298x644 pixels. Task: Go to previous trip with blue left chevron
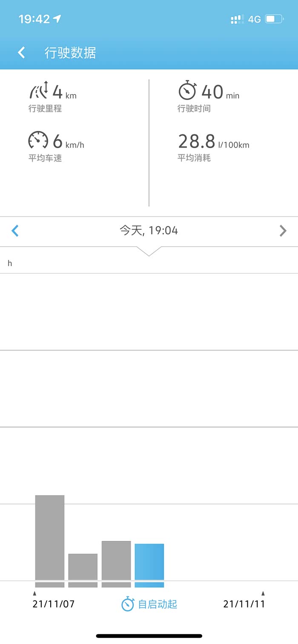pyautogui.click(x=15, y=231)
